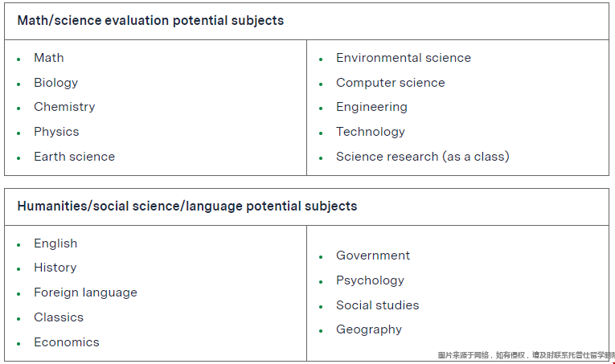615x364 pixels.
Task: Select English in the humanities list
Action: click(x=55, y=243)
